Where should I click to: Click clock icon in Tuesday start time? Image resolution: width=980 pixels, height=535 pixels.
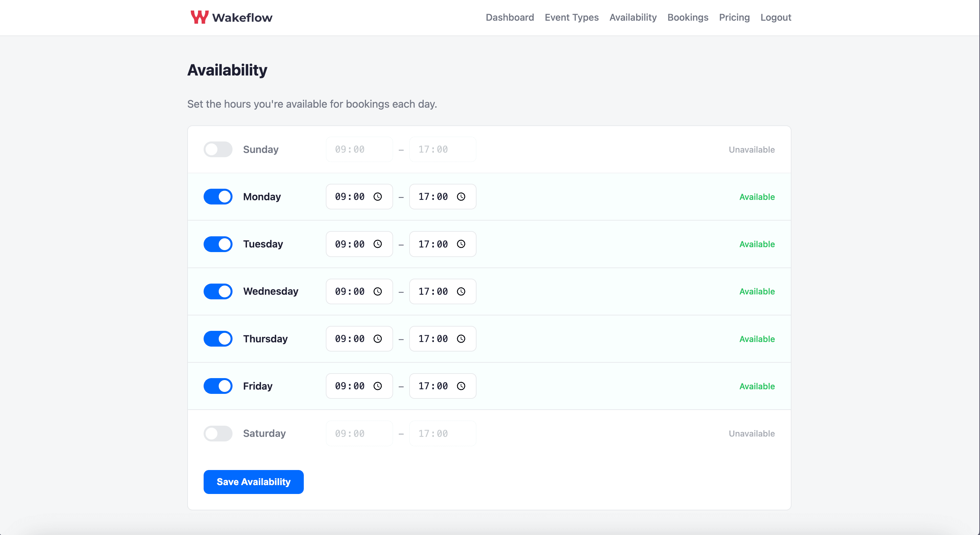pyautogui.click(x=377, y=244)
